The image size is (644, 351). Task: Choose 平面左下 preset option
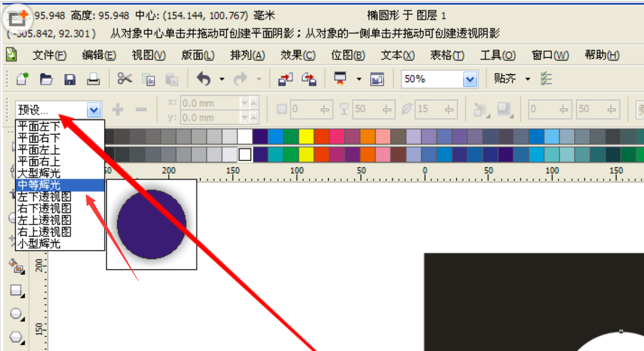(37, 127)
